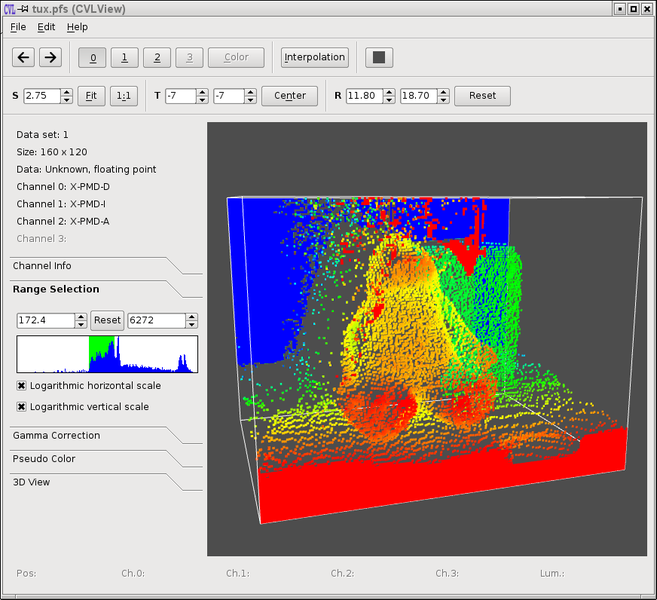Increase the first T translation value

tap(202, 92)
